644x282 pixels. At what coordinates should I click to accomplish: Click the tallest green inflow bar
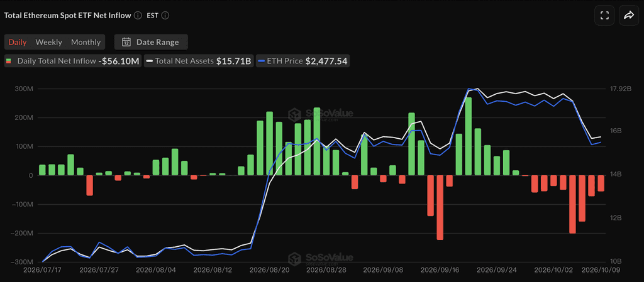pos(468,136)
